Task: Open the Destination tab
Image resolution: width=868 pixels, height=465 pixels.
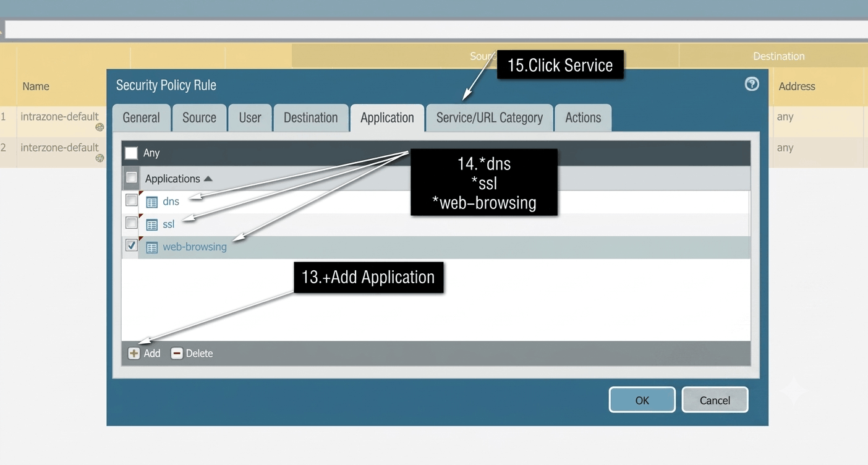Action: coord(310,117)
